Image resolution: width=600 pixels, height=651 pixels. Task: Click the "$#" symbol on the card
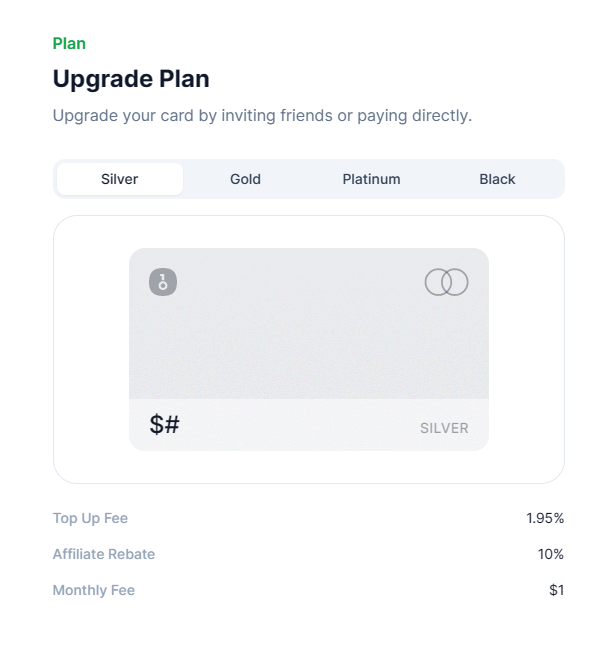(165, 425)
